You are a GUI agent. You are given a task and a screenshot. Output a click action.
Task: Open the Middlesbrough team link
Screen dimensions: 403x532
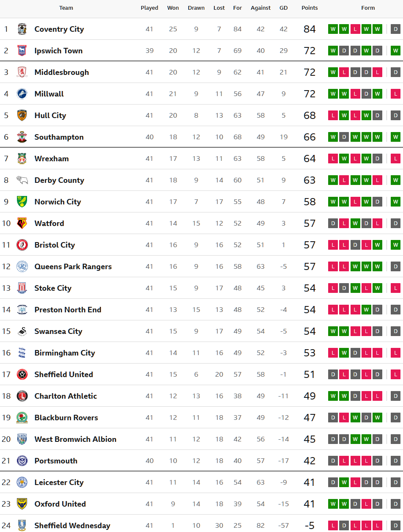pyautogui.click(x=62, y=72)
